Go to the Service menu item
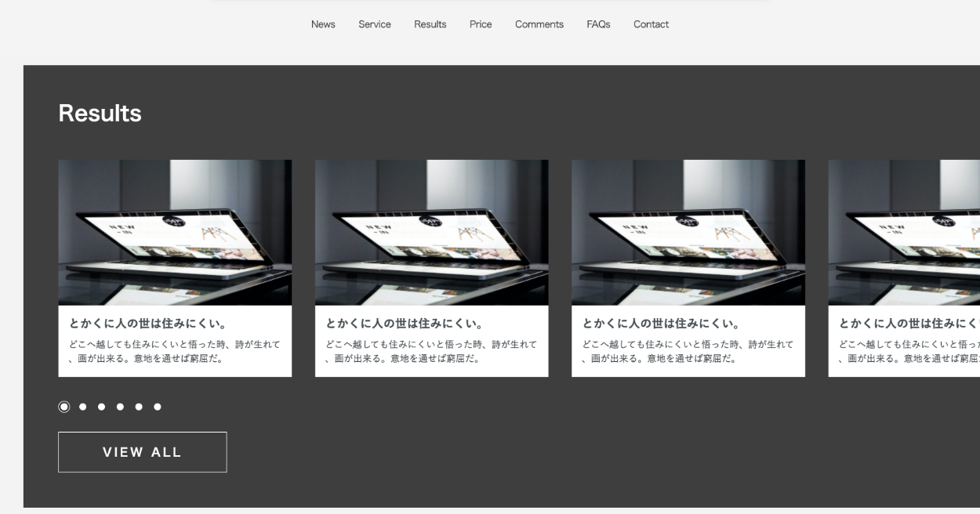 click(375, 24)
